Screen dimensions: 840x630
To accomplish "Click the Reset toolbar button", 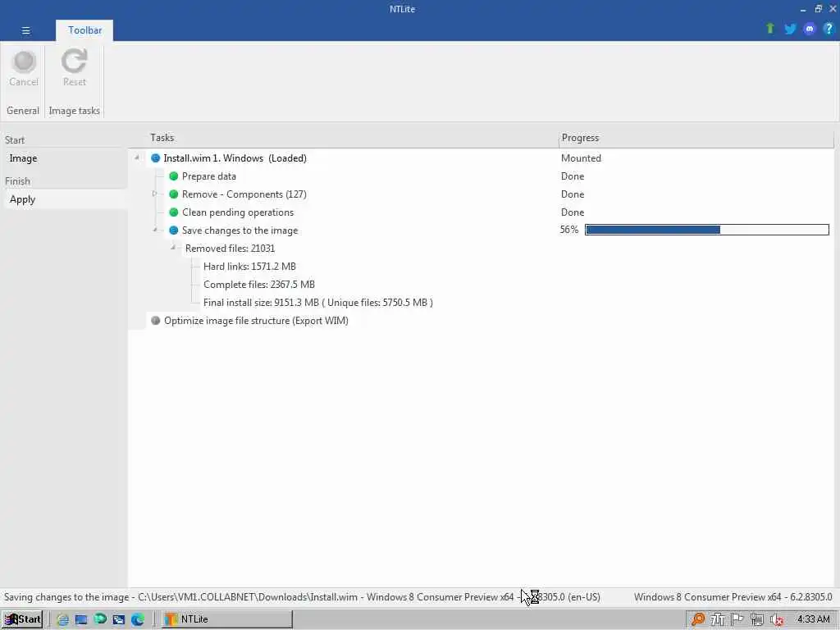I will coord(74,69).
